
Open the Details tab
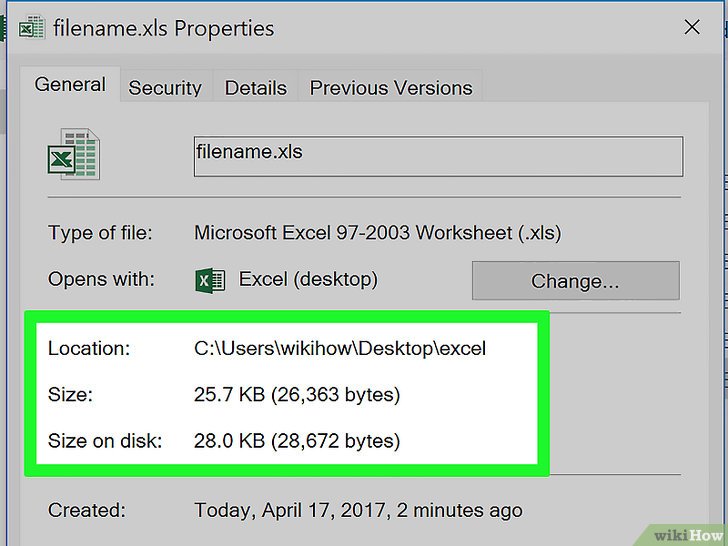[x=255, y=87]
